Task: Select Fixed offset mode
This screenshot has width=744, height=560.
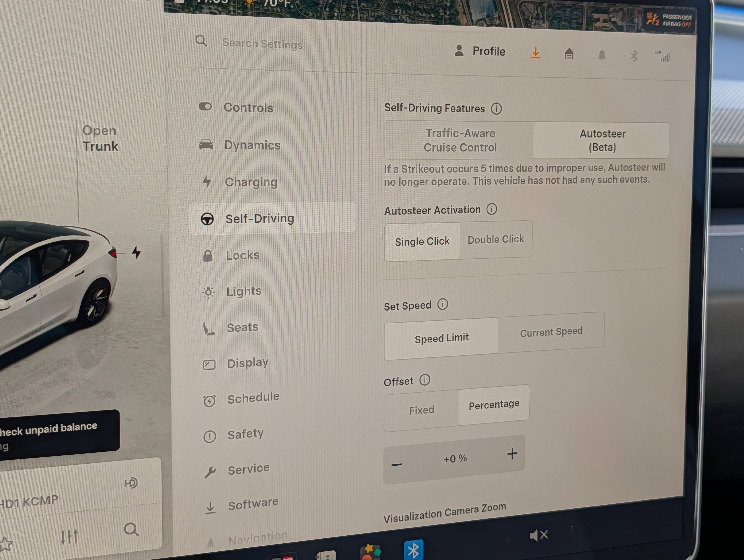Action: tap(421, 410)
